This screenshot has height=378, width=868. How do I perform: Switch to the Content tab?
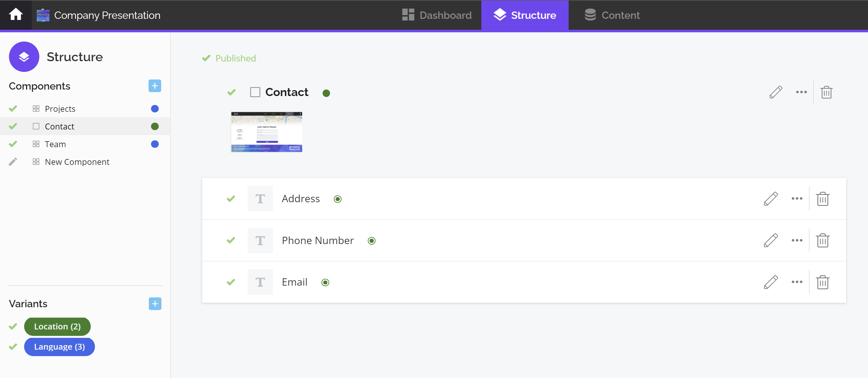pyautogui.click(x=612, y=15)
